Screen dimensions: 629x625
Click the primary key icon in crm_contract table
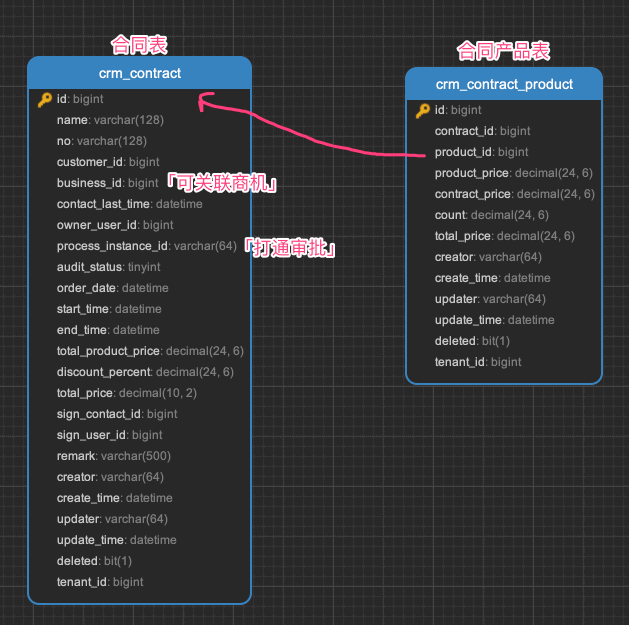pos(44,99)
